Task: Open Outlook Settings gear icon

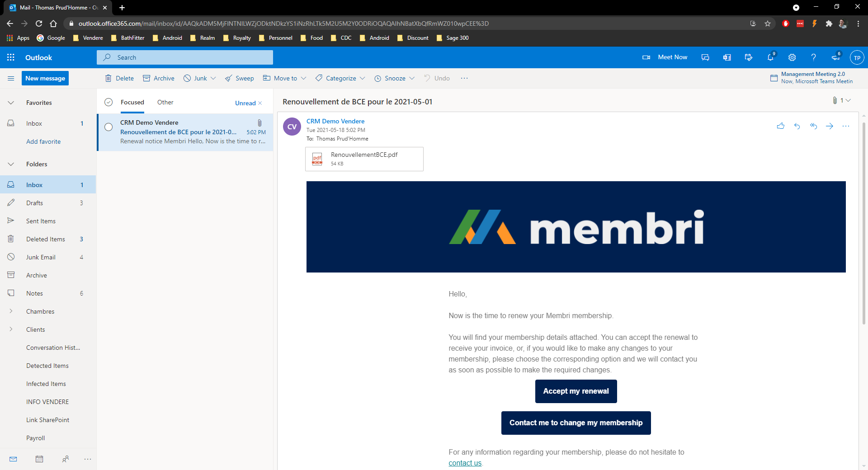Action: 792,57
